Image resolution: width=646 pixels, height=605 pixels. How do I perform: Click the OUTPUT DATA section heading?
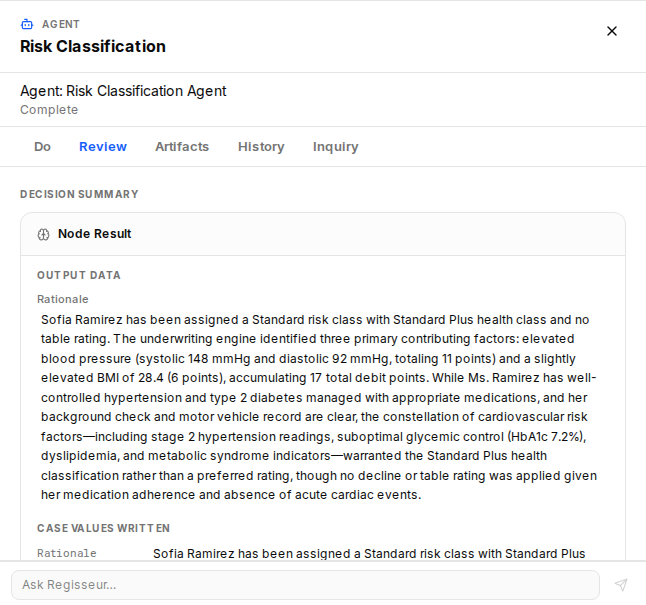point(79,275)
